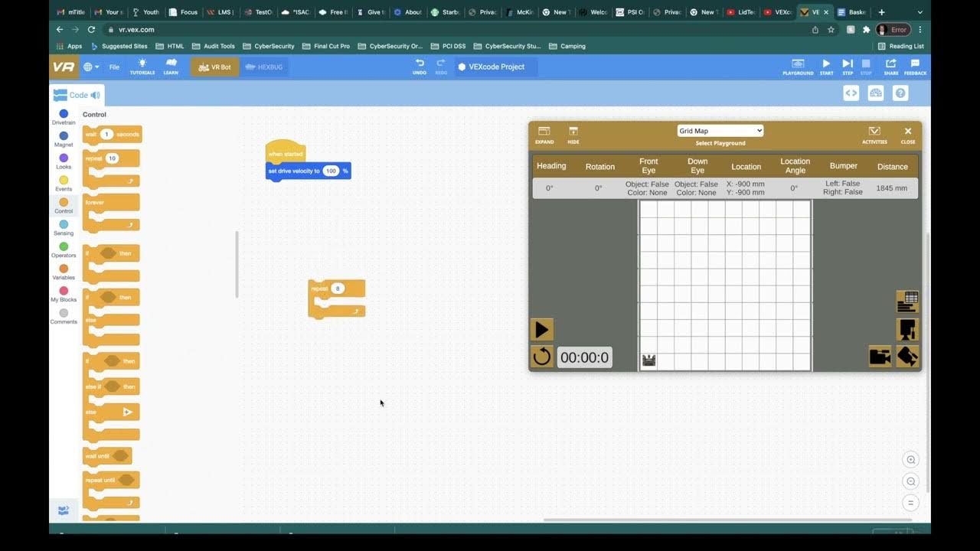Select the Drivetrain block category

pyautogui.click(x=64, y=117)
